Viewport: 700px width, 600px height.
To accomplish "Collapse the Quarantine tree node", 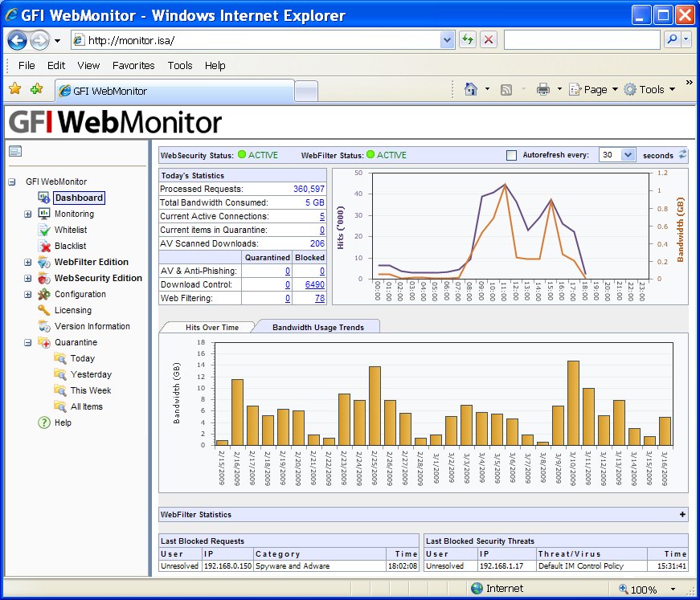I will tap(27, 343).
